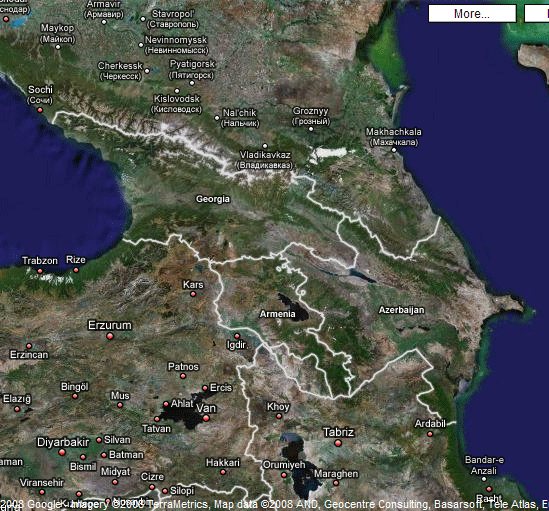Click the Armavir city label

[104, 9]
